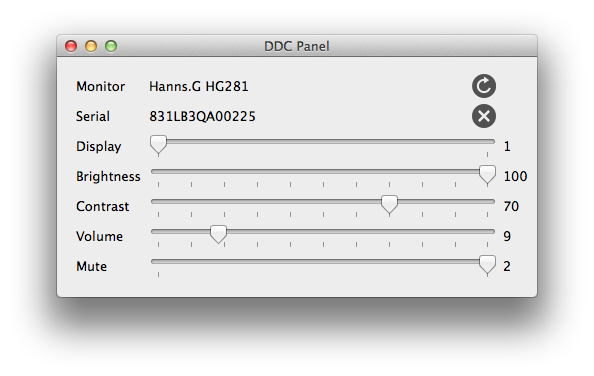Click the Brightness value 100
The width and height of the screenshot is (594, 376).
[x=515, y=176]
